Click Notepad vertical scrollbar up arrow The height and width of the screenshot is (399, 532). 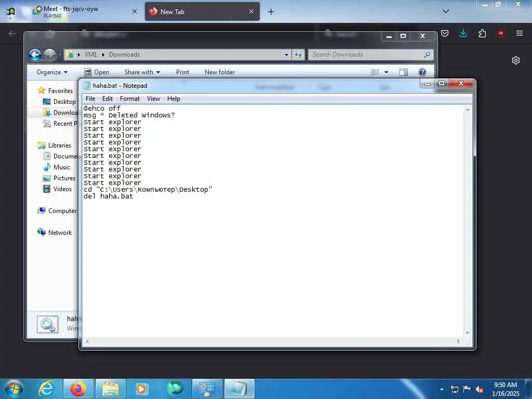[x=468, y=110]
